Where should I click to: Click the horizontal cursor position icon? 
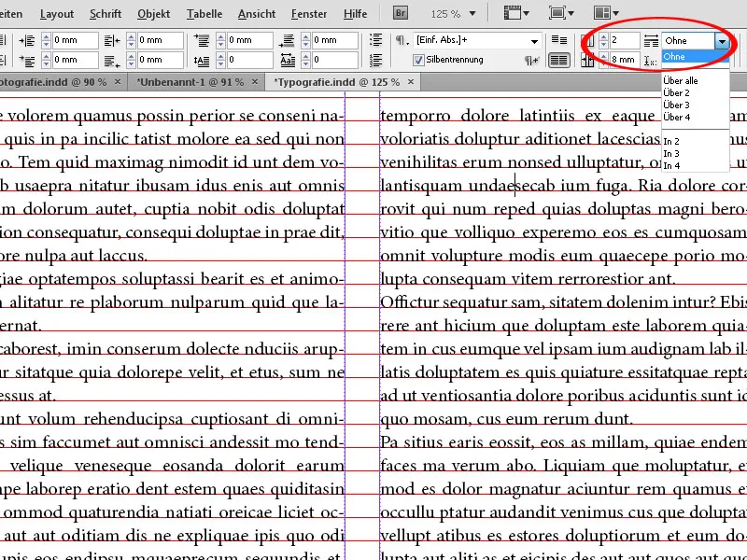click(650, 61)
